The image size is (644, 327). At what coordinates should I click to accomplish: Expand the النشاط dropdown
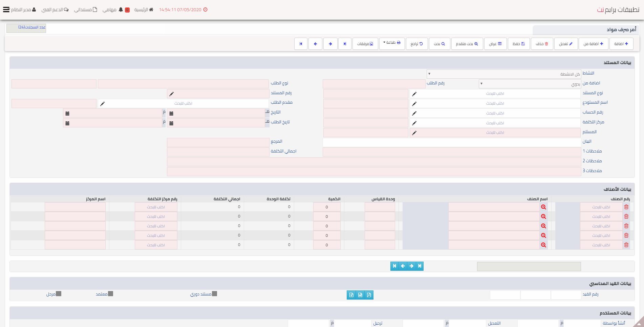coord(504,74)
